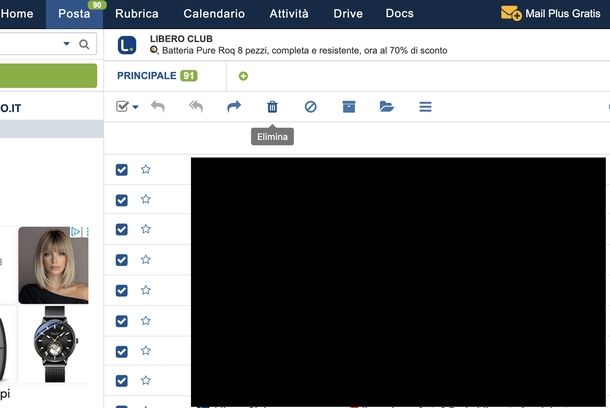Screen dimensions: 610x408
Task: Click the Mail Plus envelope icon
Action: (x=511, y=13)
